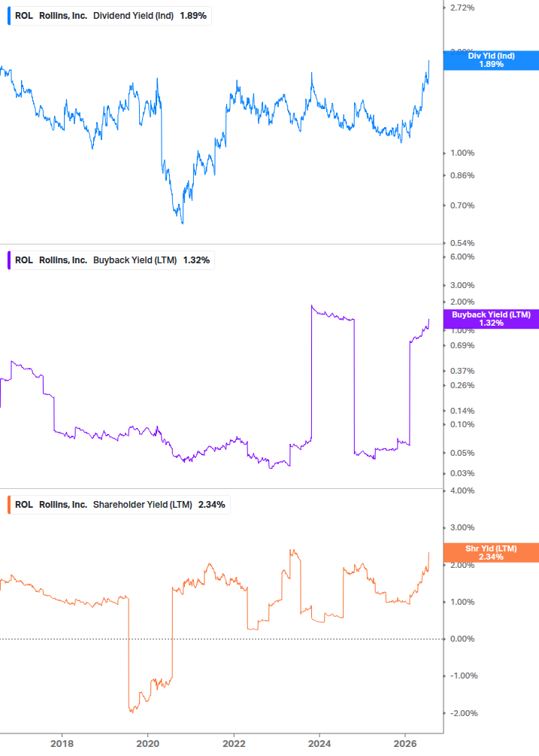The height and width of the screenshot is (756, 539).
Task: Click the 0.00% tick on the shareholder yield axis
Action: pos(462,639)
